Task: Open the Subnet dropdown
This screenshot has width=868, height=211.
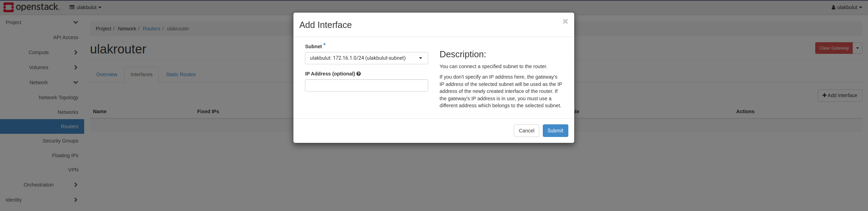Action: 366,58
